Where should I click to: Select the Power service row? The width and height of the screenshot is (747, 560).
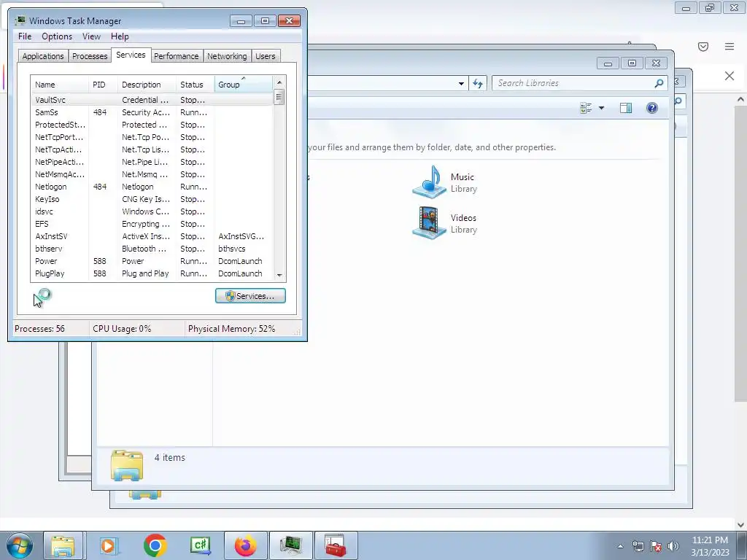coord(152,261)
